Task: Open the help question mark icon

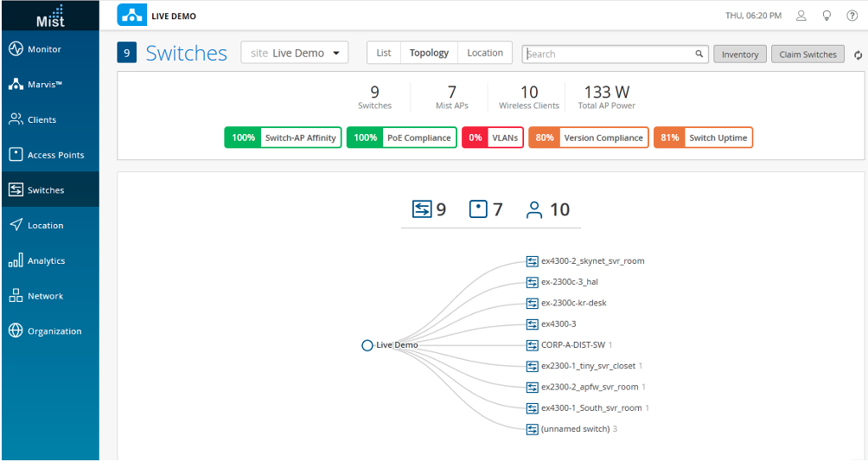Action: 852,16
